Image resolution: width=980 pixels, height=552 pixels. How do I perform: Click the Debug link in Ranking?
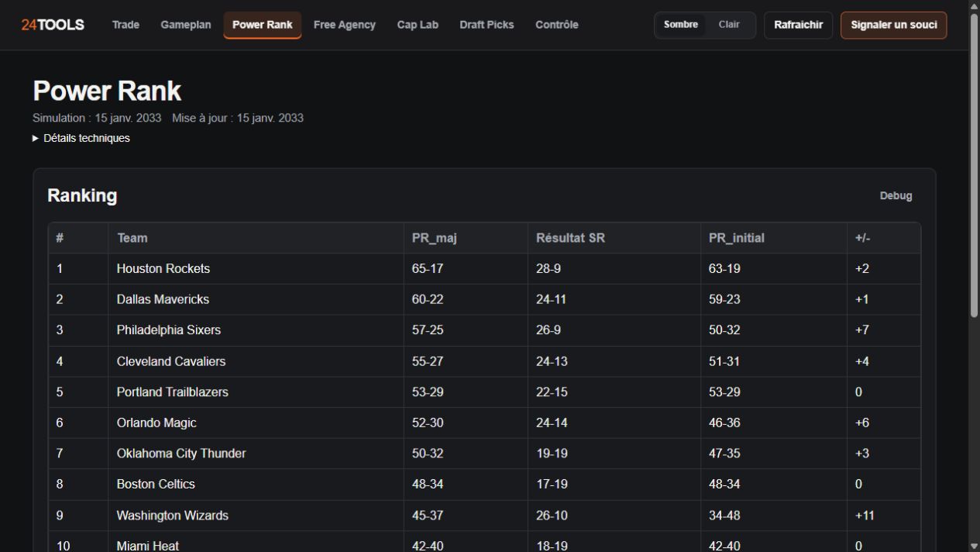[896, 196]
